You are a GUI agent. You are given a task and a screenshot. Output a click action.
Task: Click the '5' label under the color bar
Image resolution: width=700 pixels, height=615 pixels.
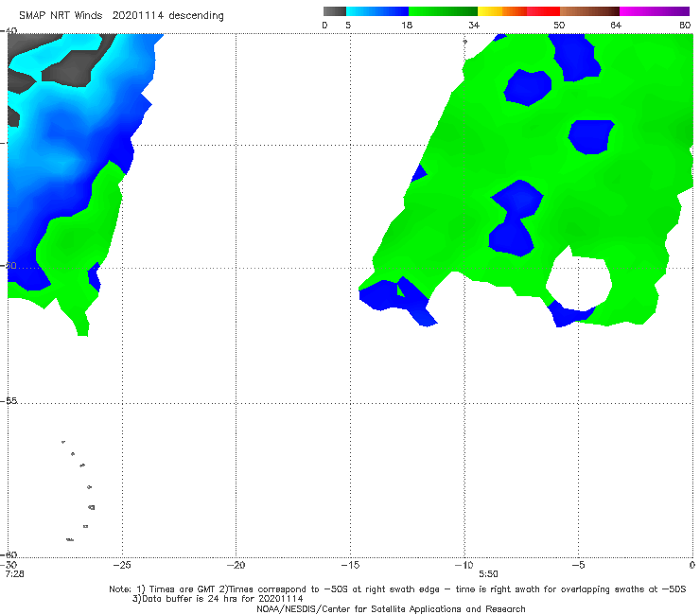click(348, 25)
